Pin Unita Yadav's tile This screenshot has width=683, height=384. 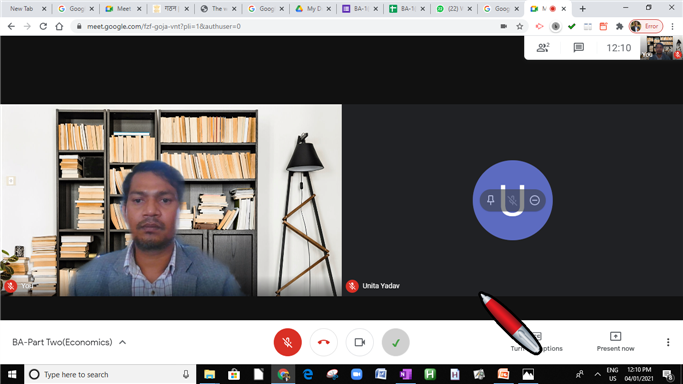click(490, 200)
